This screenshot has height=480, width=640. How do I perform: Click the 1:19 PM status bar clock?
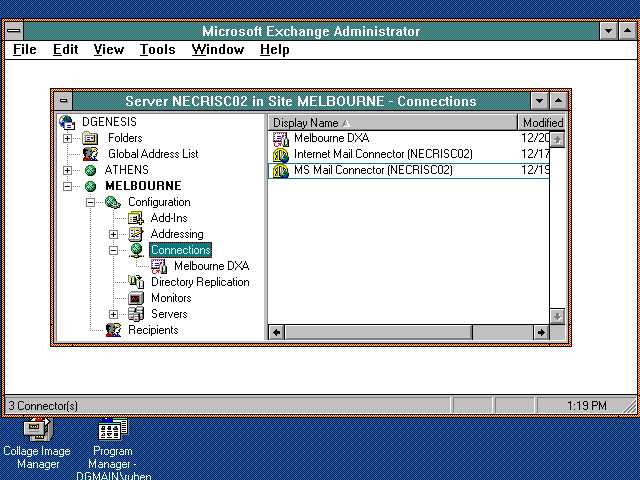click(x=587, y=406)
